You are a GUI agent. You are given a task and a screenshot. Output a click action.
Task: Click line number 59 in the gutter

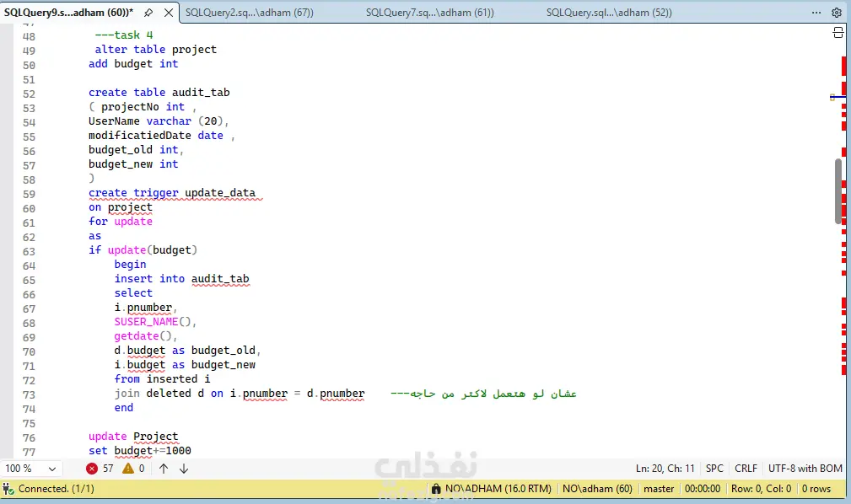coord(29,194)
